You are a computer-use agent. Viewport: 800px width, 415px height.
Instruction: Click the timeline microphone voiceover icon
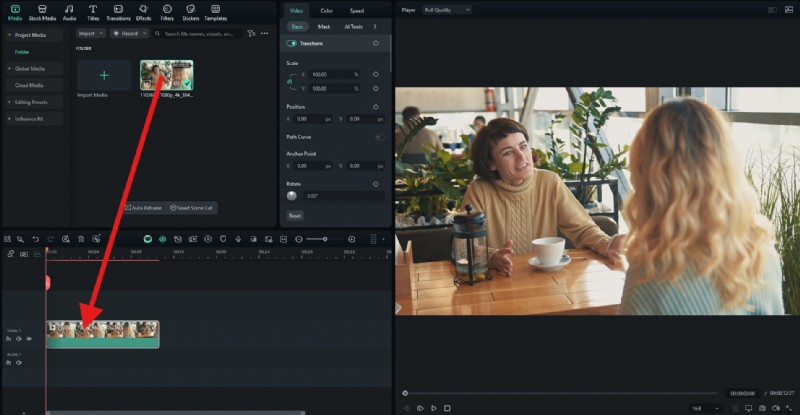point(238,239)
